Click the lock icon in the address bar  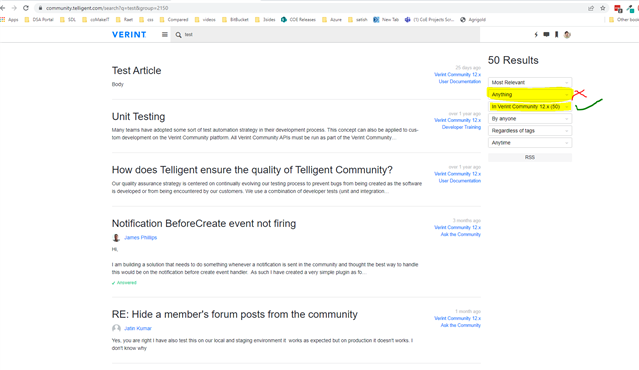pyautogui.click(x=40, y=8)
